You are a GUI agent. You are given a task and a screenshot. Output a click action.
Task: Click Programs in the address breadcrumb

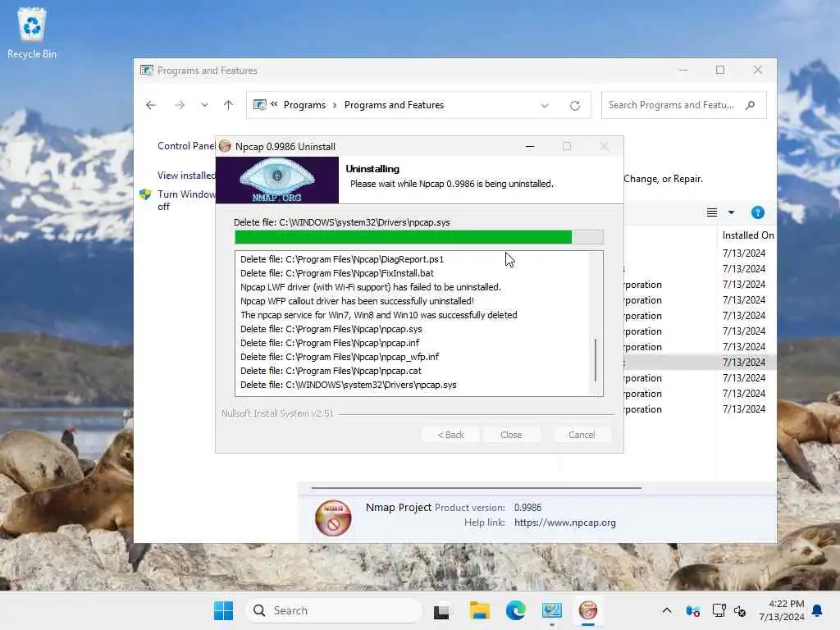pos(304,105)
